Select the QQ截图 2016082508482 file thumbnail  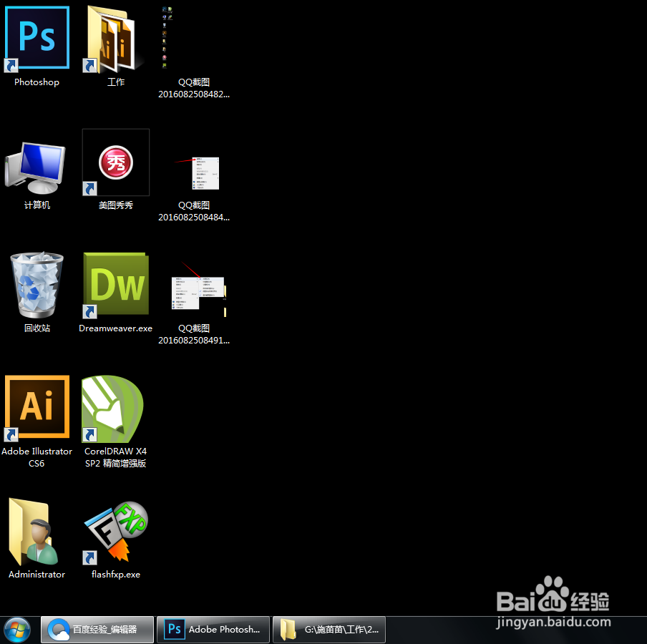coord(167,37)
